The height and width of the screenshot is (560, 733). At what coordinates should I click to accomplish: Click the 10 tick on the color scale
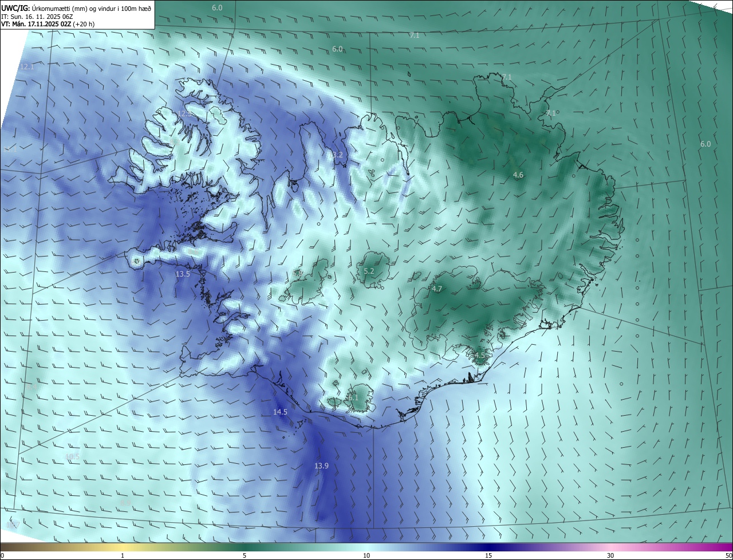click(x=366, y=555)
